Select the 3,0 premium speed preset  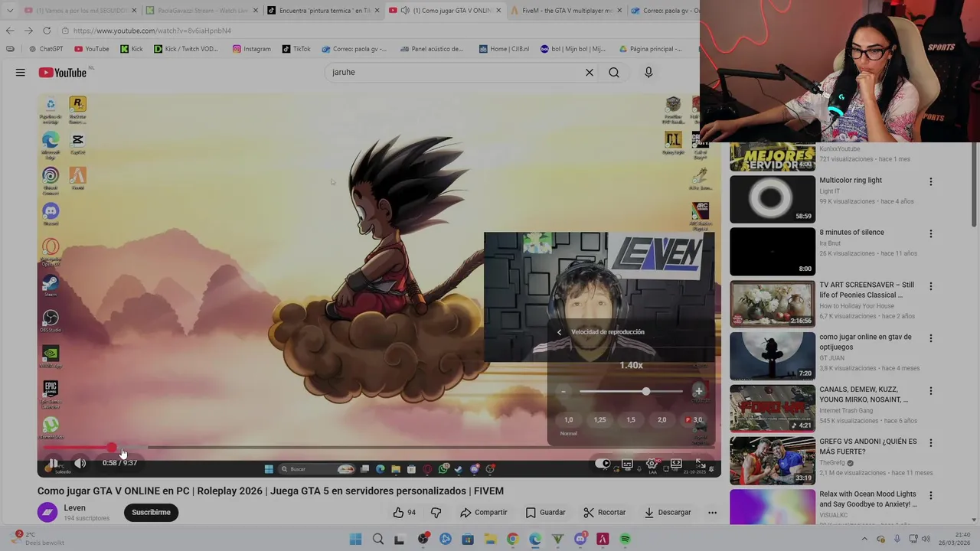(x=694, y=420)
